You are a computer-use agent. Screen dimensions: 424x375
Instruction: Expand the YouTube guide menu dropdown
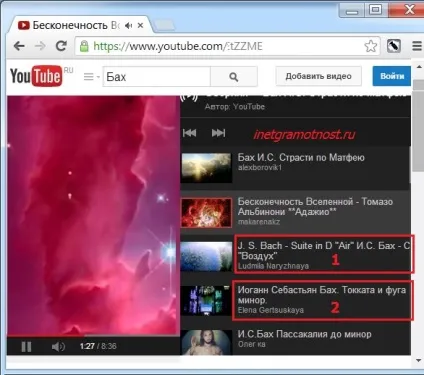(91, 77)
